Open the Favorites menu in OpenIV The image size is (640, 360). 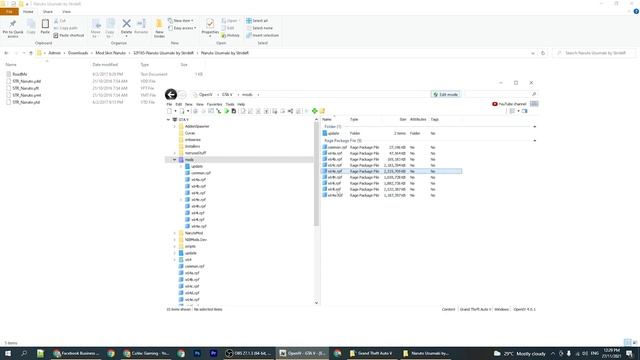click(214, 104)
